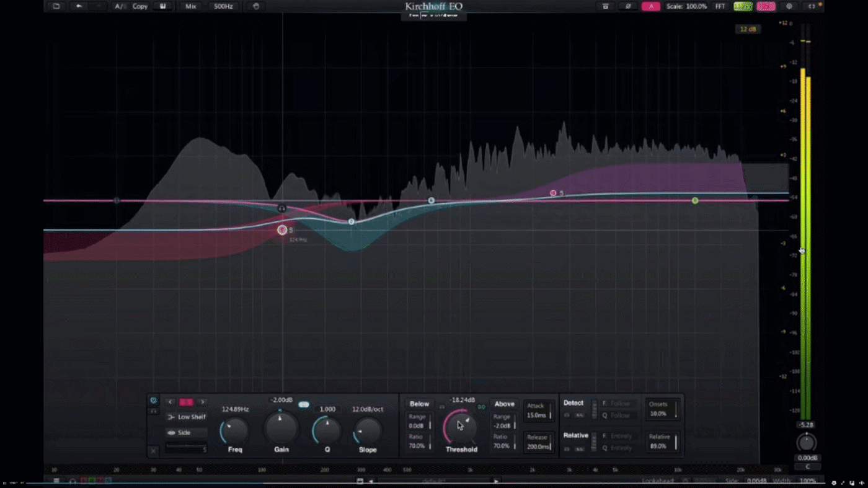The image size is (868, 488).
Task: Select the green EQ band node on curve
Action: [695, 200]
